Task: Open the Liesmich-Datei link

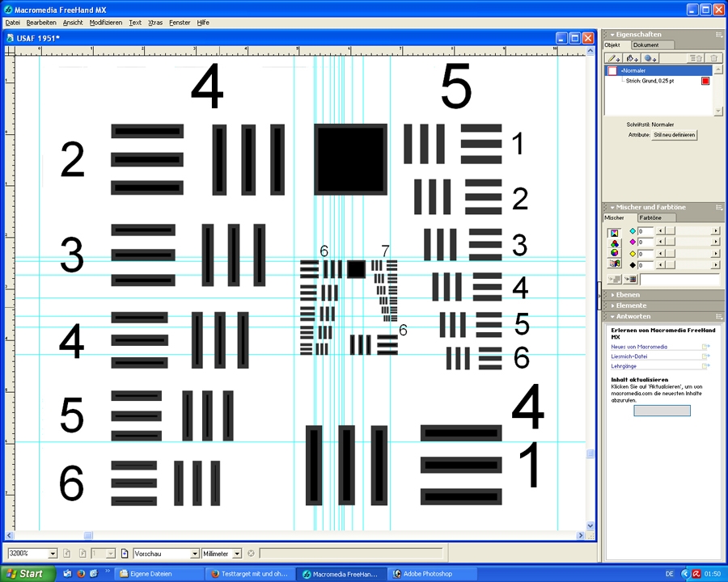Action: [629, 356]
